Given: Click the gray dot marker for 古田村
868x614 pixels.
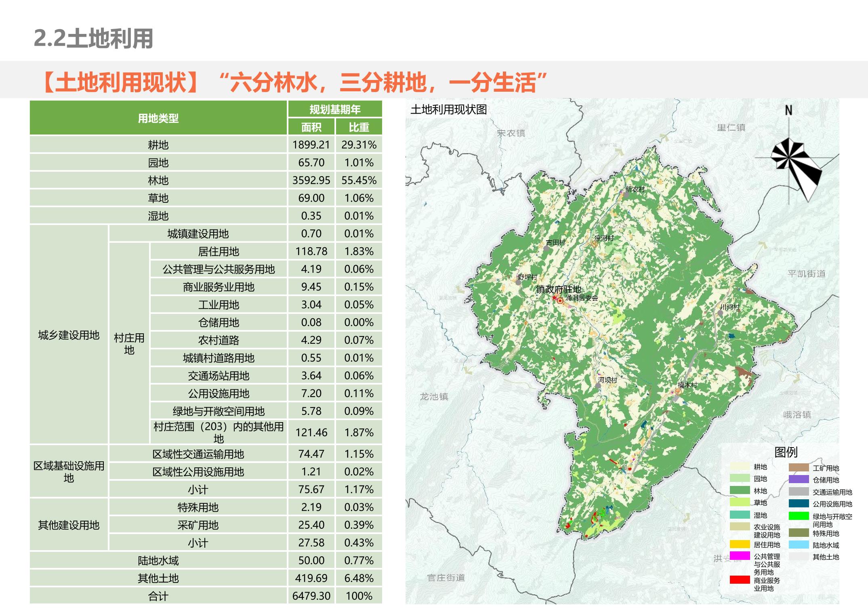Looking at the screenshot, I should (546, 248).
